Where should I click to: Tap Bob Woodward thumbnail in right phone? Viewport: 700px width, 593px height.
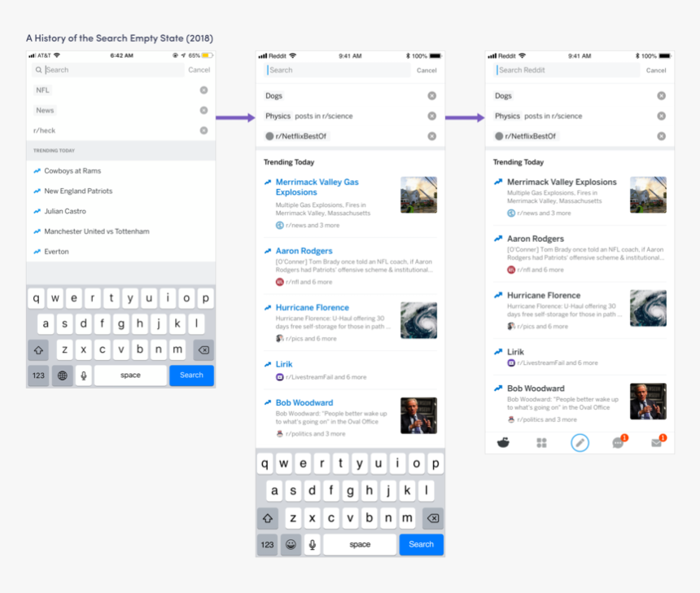(x=648, y=402)
